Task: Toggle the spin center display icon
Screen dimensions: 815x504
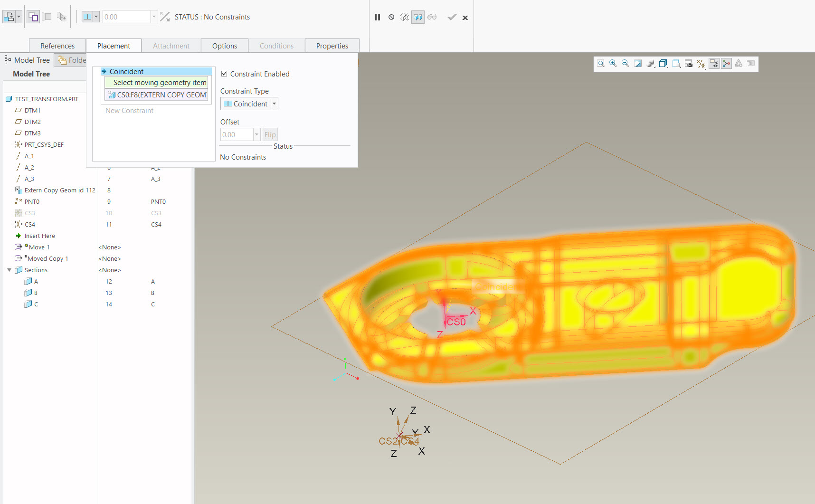Action: (650, 63)
